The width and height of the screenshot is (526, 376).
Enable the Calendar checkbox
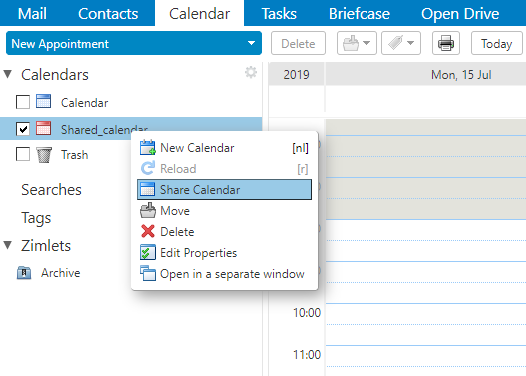tap(23, 102)
